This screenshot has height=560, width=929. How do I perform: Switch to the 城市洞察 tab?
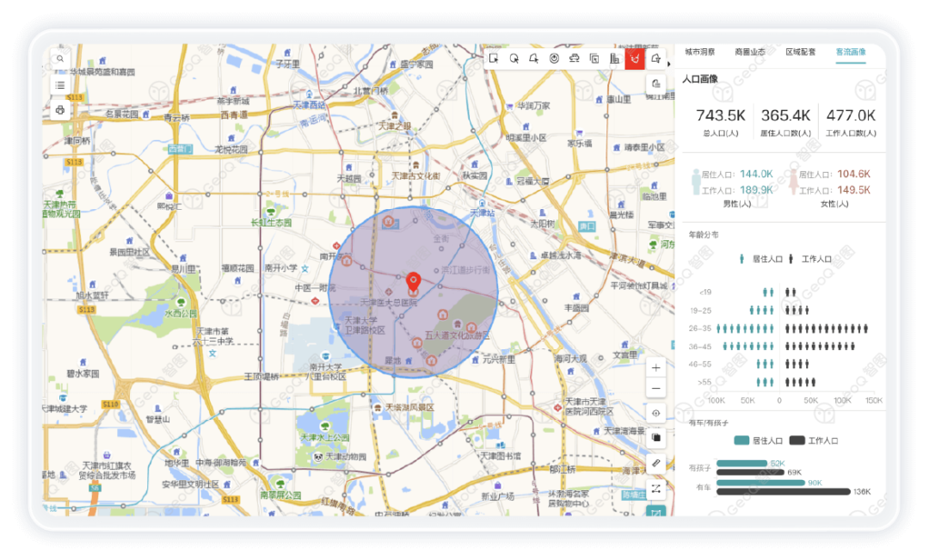699,52
